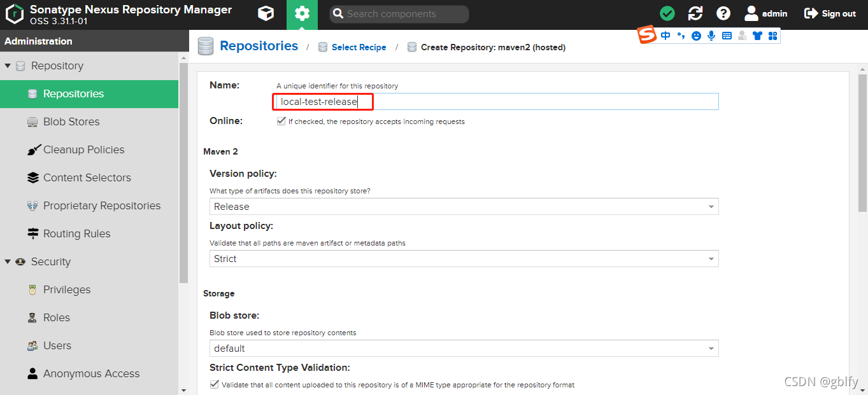
Task: Open Routing Rules in the sidebar
Action: point(89,233)
